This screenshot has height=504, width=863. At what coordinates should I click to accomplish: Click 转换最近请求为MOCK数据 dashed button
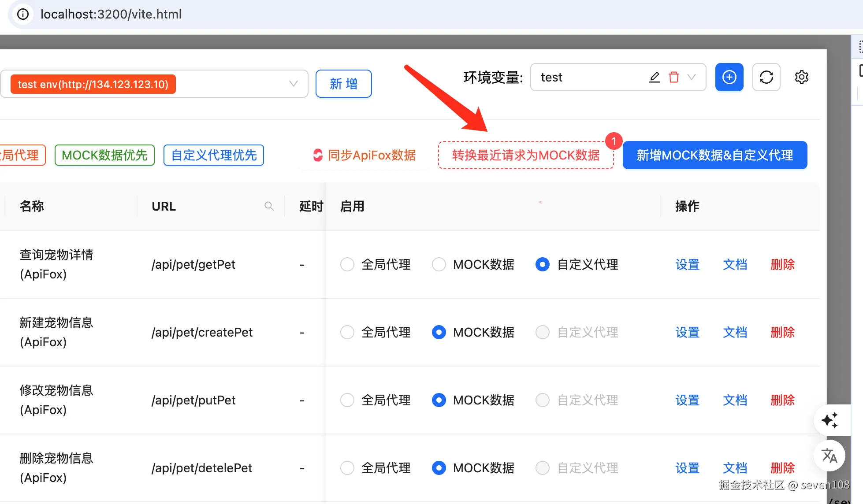[525, 155]
